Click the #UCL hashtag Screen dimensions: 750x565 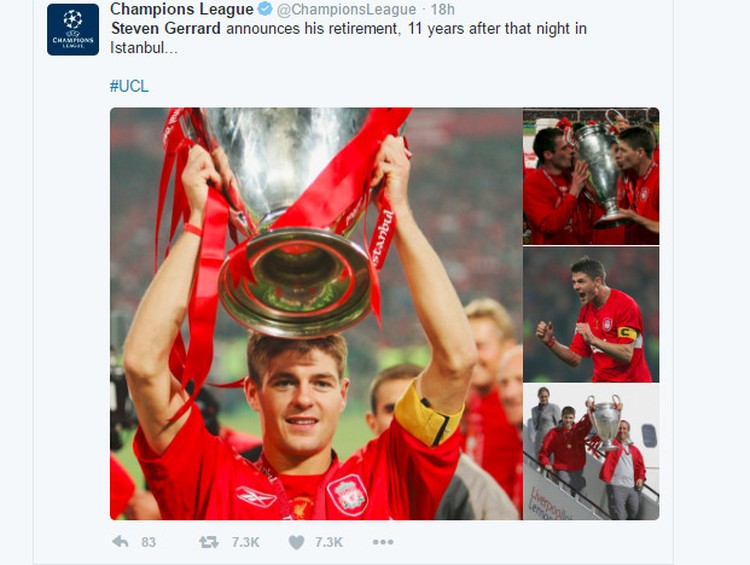pyautogui.click(x=129, y=86)
